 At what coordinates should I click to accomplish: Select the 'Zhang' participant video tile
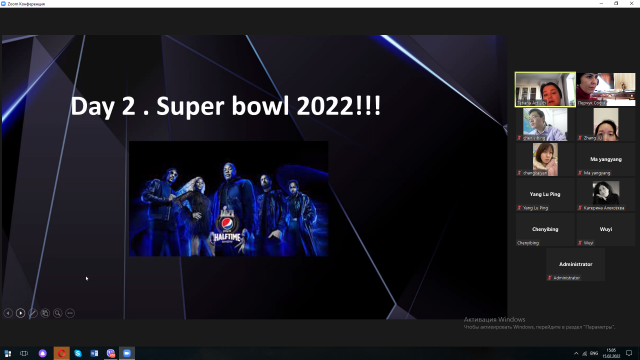tap(606, 124)
